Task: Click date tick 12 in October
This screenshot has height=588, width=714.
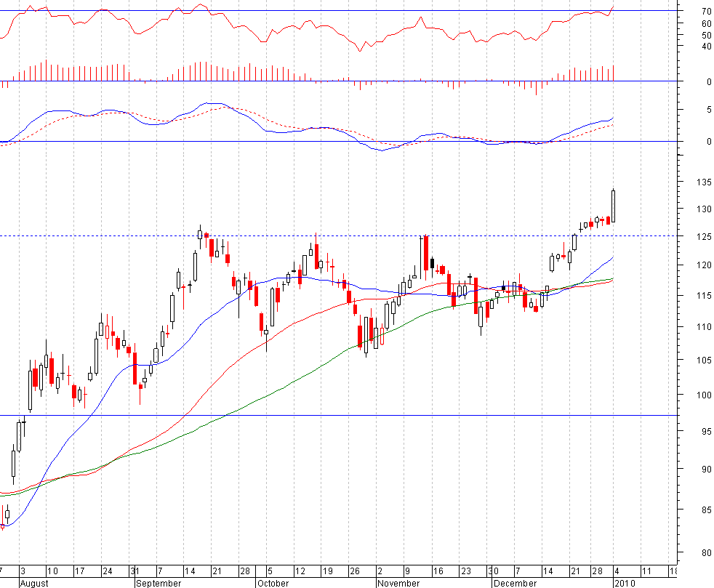Action: pyautogui.click(x=300, y=571)
